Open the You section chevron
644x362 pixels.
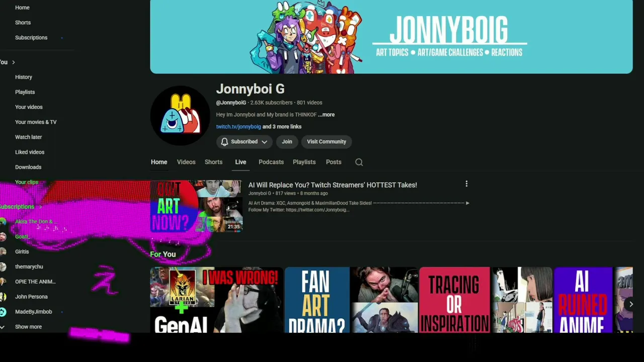[x=13, y=62]
